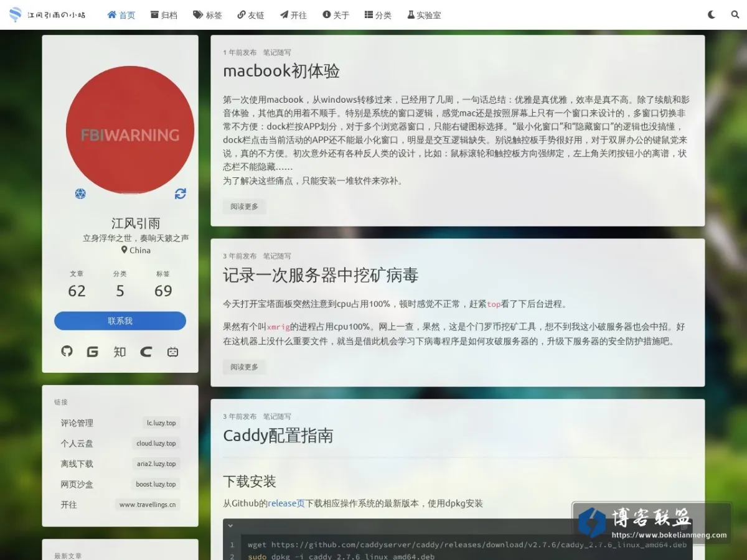Open the 记录一次服务器中挖矿病毒 post title
The height and width of the screenshot is (560, 747).
[x=321, y=275]
